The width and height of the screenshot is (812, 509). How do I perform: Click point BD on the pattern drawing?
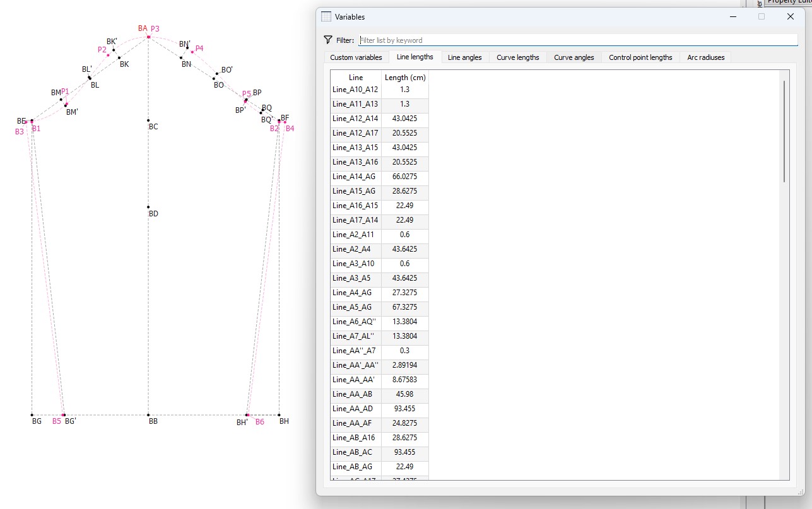pos(148,207)
